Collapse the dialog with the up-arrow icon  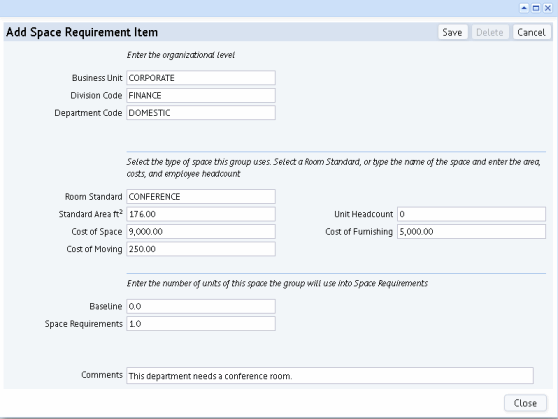(524, 8)
